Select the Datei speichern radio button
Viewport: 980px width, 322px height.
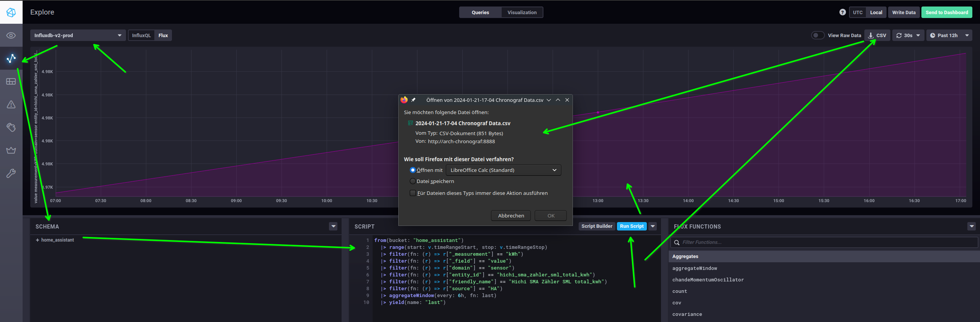[412, 181]
